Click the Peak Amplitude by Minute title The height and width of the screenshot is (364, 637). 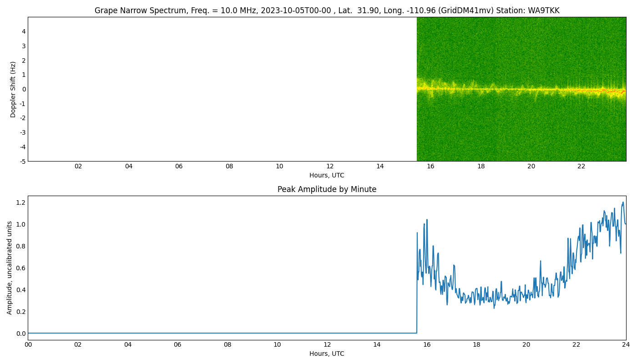(327, 189)
